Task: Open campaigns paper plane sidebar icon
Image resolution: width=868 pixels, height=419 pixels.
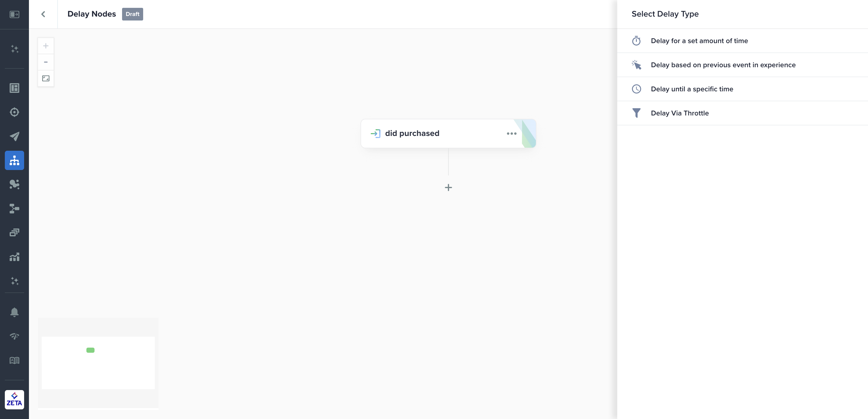Action: (14, 136)
